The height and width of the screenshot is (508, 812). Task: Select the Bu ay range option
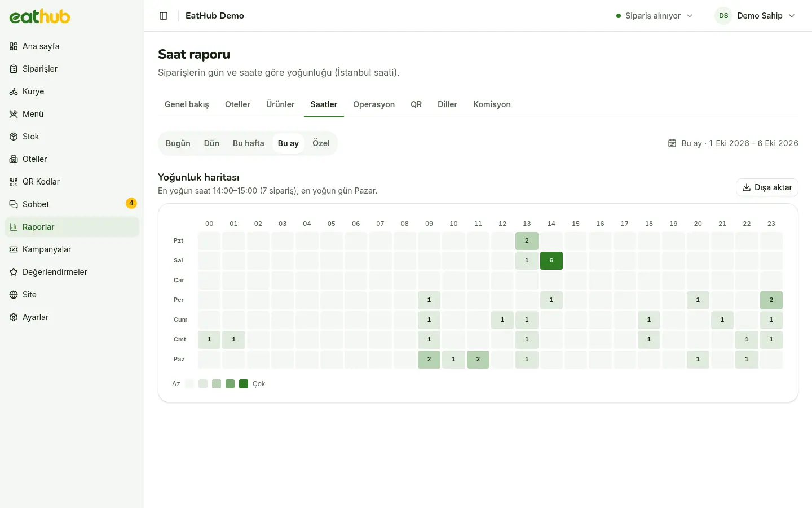coord(288,143)
